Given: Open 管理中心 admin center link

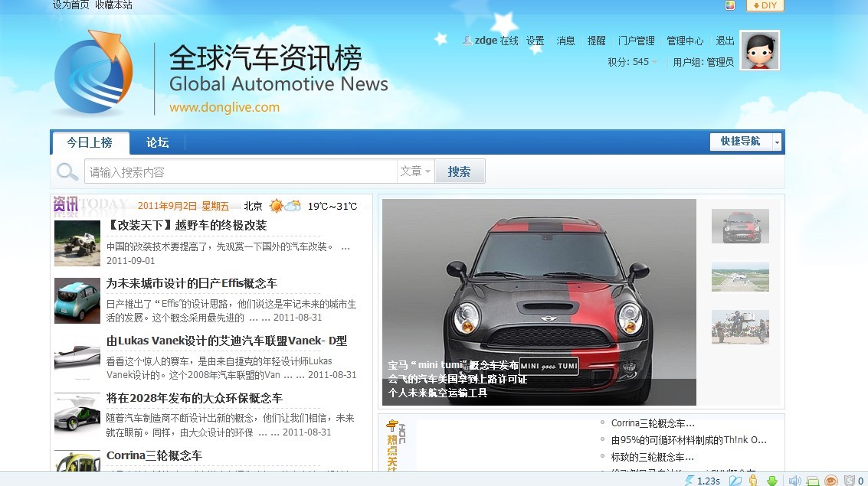Looking at the screenshot, I should click(685, 41).
